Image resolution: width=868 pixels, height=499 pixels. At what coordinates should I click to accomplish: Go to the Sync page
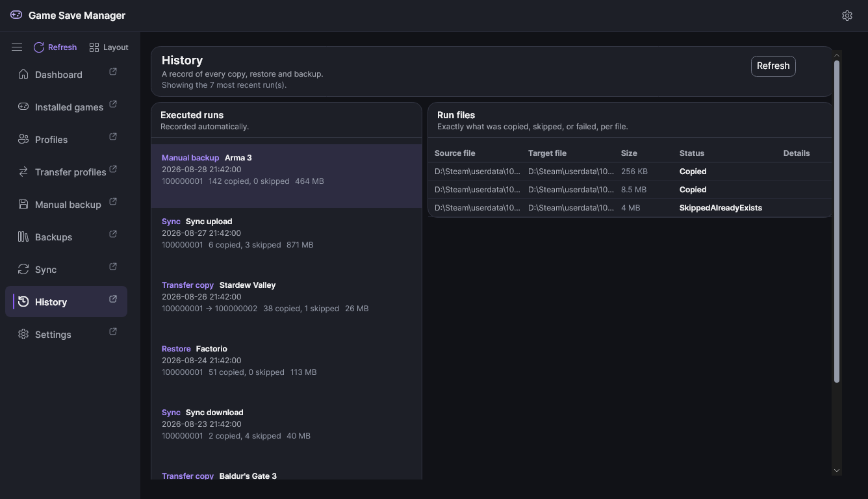(x=66, y=269)
